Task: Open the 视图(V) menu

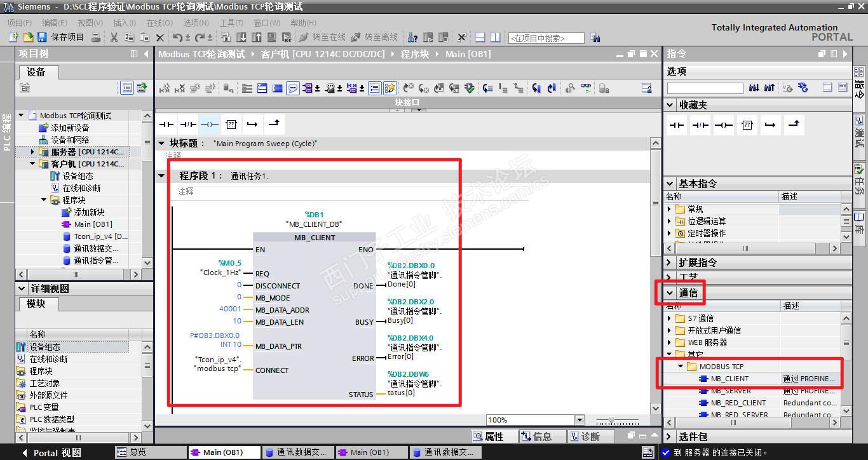Action: pyautogui.click(x=90, y=22)
